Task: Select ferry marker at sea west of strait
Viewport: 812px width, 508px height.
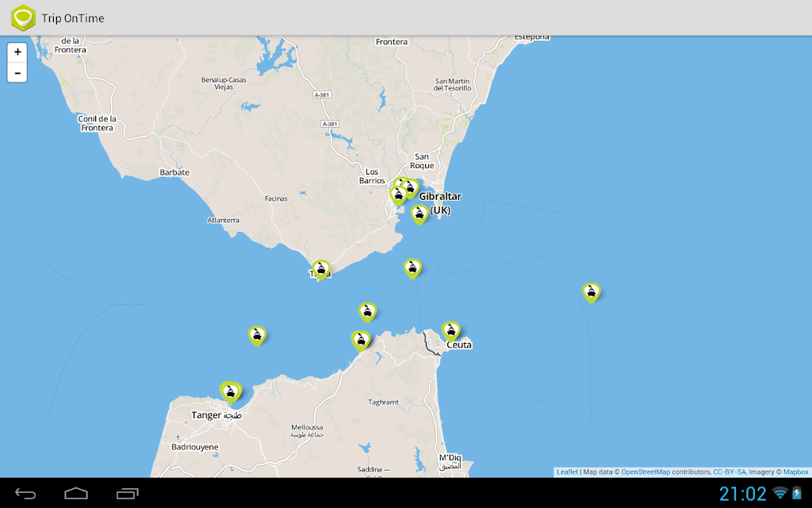Action: point(257,336)
